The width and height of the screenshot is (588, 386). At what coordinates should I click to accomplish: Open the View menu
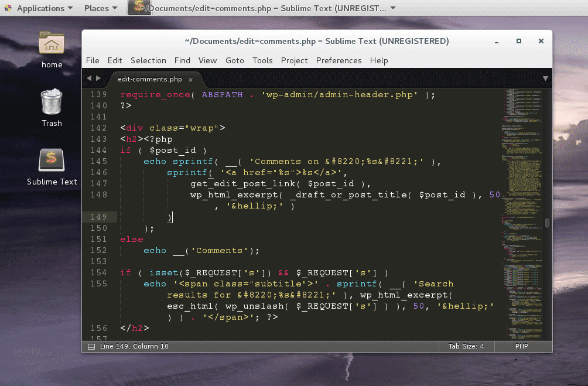click(207, 60)
